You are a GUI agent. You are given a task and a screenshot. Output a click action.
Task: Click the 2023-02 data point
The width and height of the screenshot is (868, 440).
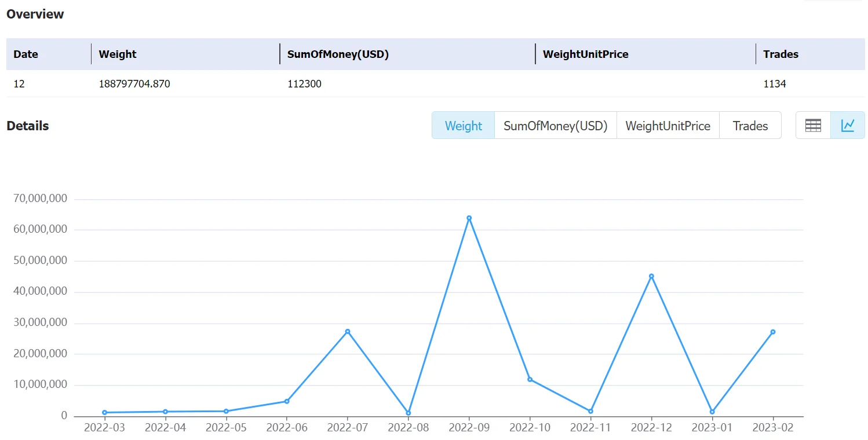[x=773, y=332]
